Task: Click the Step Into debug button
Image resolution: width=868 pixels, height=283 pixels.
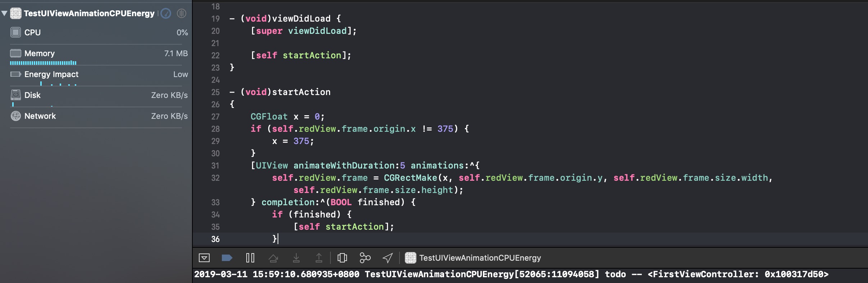Action: coord(296,258)
